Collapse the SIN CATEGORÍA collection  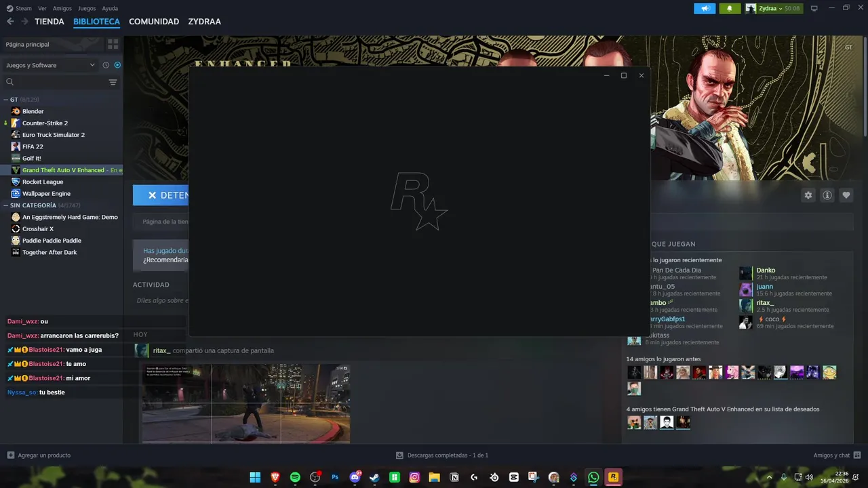(x=6, y=205)
